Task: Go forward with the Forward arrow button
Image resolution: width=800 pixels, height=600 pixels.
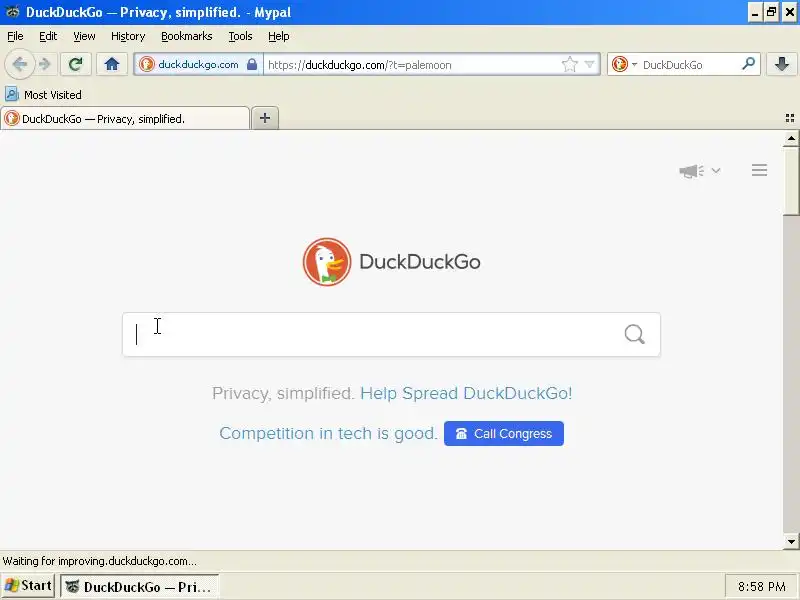Action: click(45, 64)
